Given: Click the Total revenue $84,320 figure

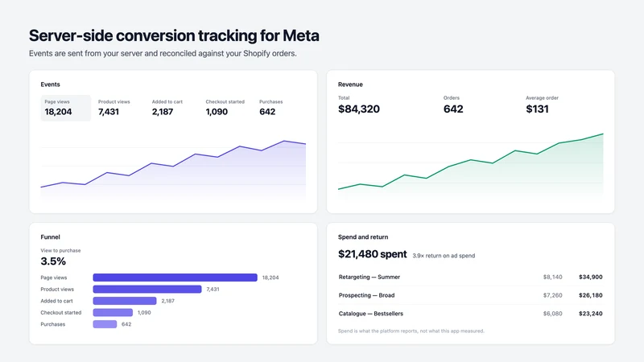Looking at the screenshot, I should tap(359, 109).
